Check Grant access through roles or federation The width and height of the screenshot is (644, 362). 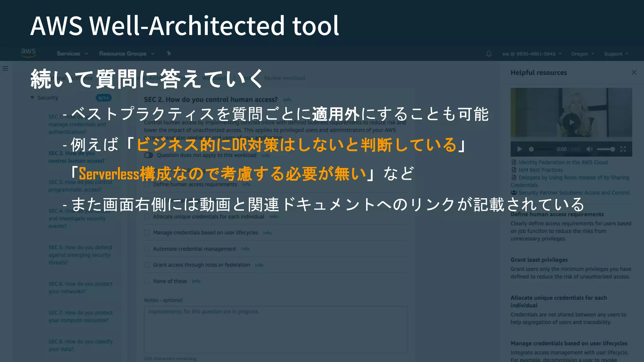point(147,265)
